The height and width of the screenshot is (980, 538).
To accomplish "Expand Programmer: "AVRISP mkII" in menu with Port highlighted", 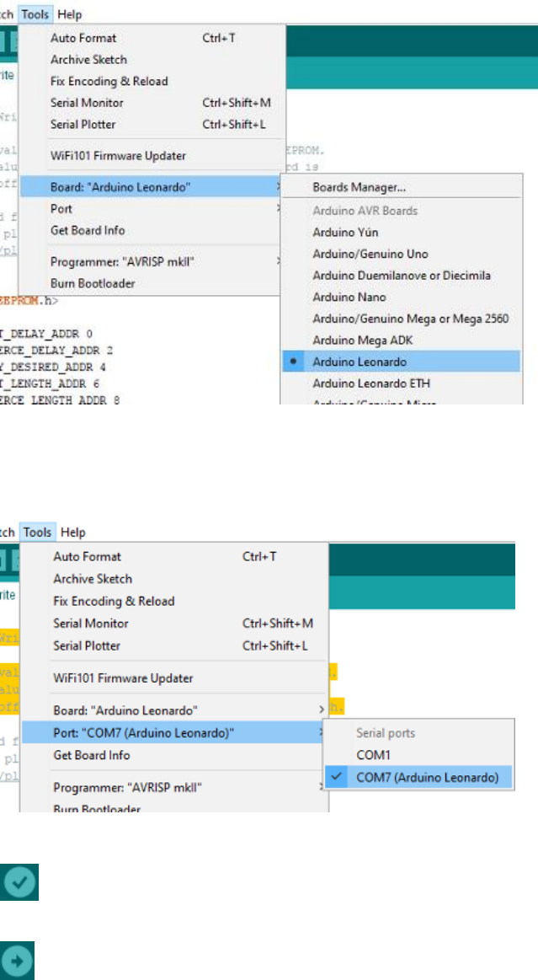I will point(174,786).
